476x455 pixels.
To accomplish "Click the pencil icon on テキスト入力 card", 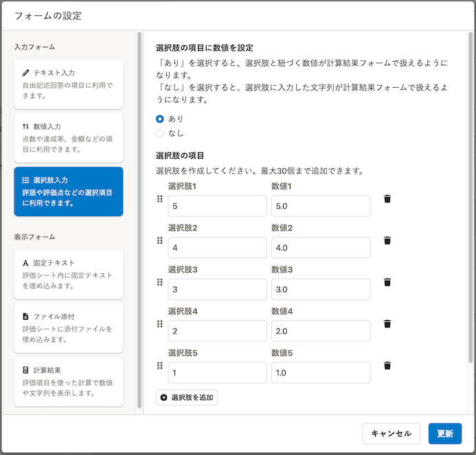I will pos(25,73).
